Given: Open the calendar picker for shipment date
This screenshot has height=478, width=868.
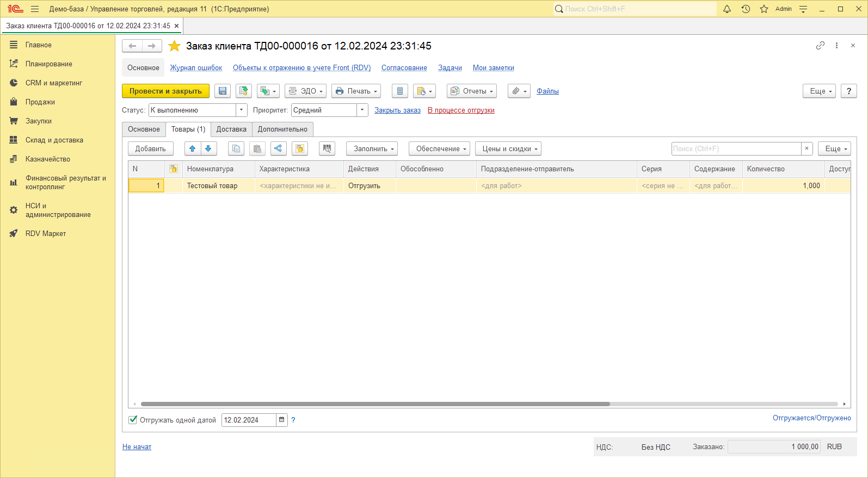Looking at the screenshot, I should (281, 420).
